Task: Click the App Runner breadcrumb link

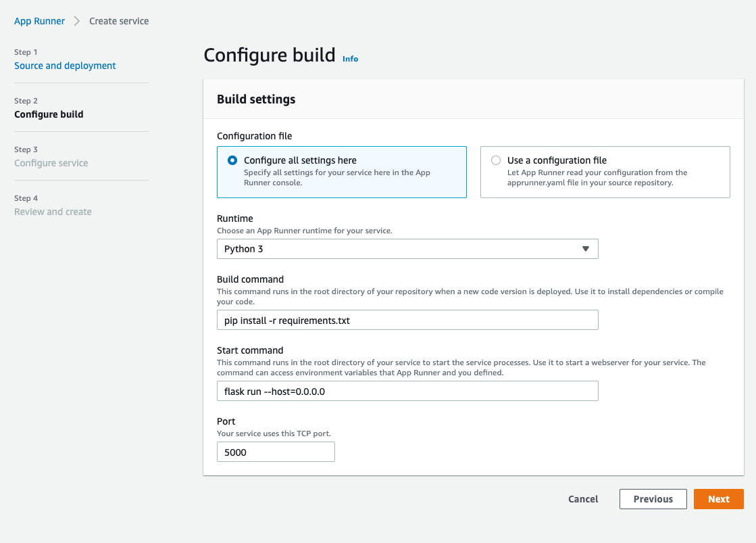Action: pyautogui.click(x=40, y=21)
